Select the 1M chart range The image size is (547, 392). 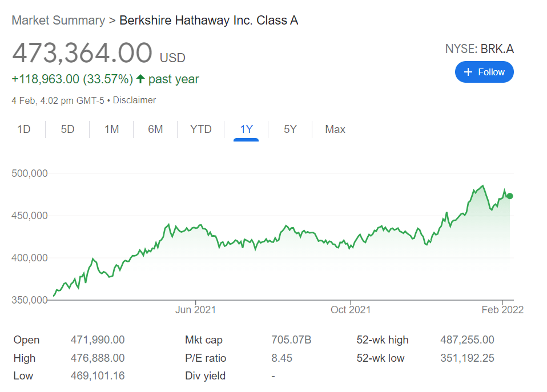click(x=111, y=130)
